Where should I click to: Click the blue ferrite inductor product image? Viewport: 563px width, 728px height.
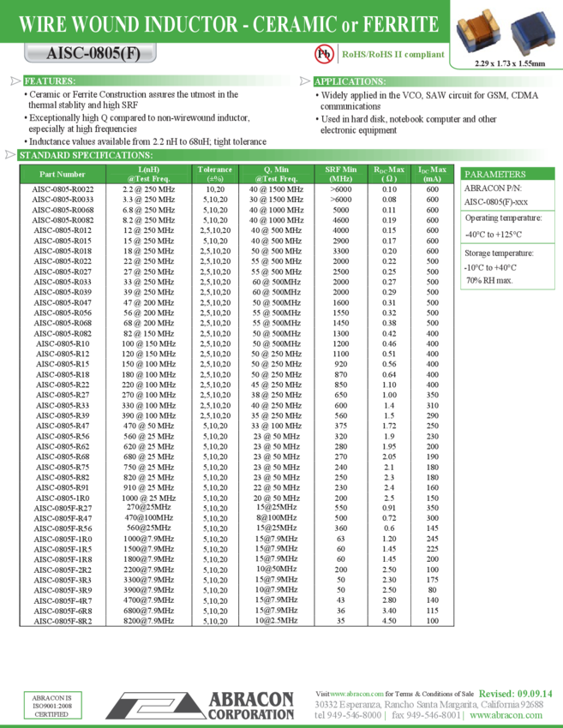point(533,32)
